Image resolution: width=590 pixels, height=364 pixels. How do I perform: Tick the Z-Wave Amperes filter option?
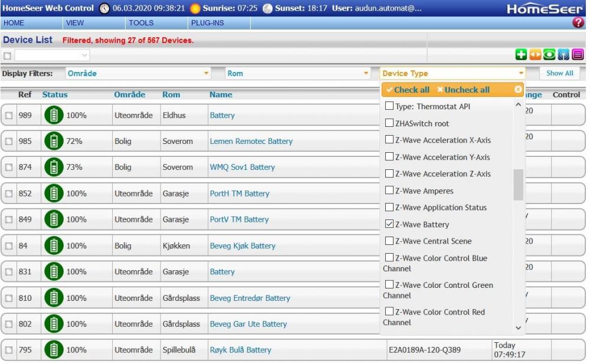(x=389, y=191)
